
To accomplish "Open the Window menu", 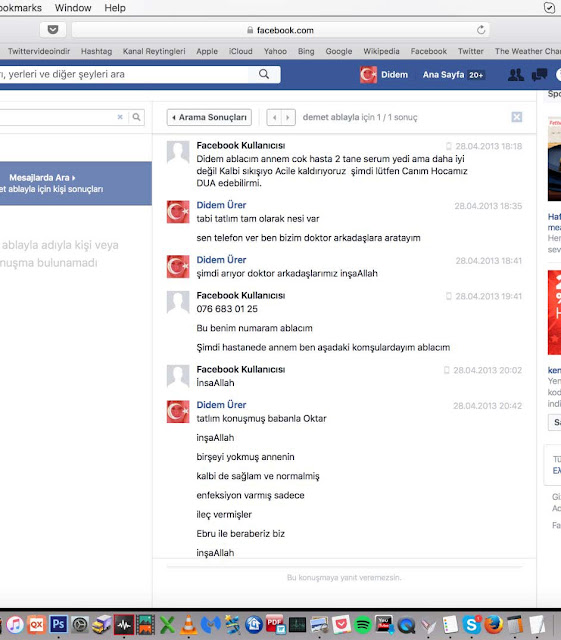I will click(73, 8).
